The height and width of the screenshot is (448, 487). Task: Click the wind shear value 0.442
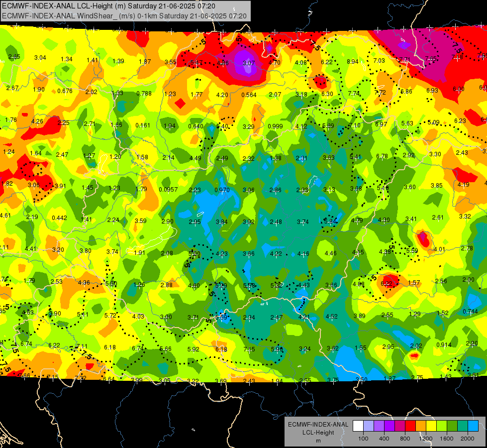59,218
